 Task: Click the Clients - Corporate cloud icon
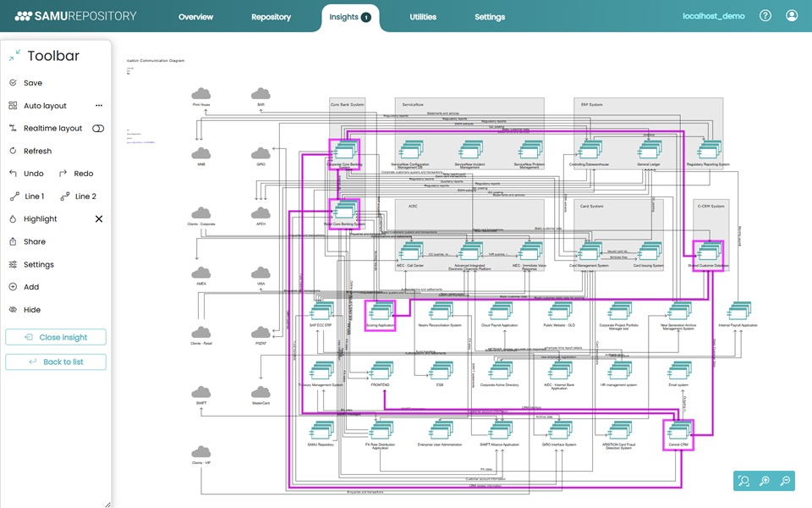201,213
